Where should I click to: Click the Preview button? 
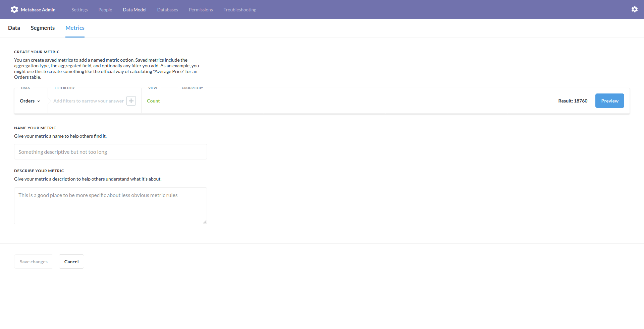pos(609,101)
